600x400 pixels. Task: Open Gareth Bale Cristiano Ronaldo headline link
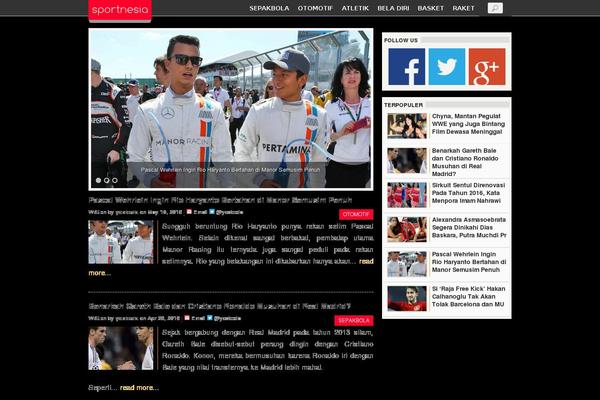220,306
